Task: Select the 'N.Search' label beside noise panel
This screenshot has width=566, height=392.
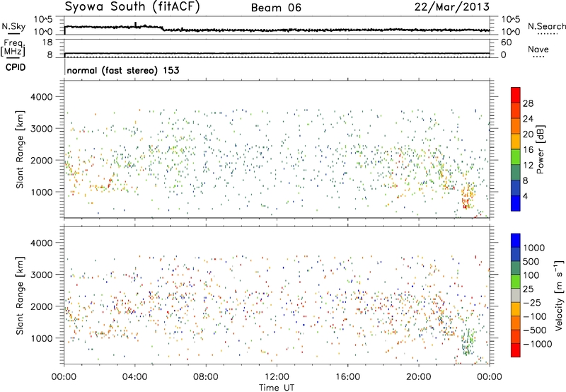Action: coord(547,26)
